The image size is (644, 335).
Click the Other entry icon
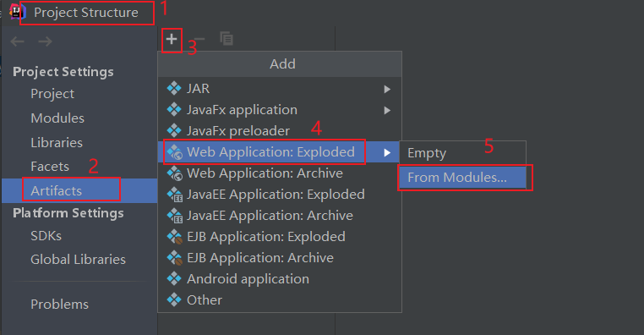point(174,300)
